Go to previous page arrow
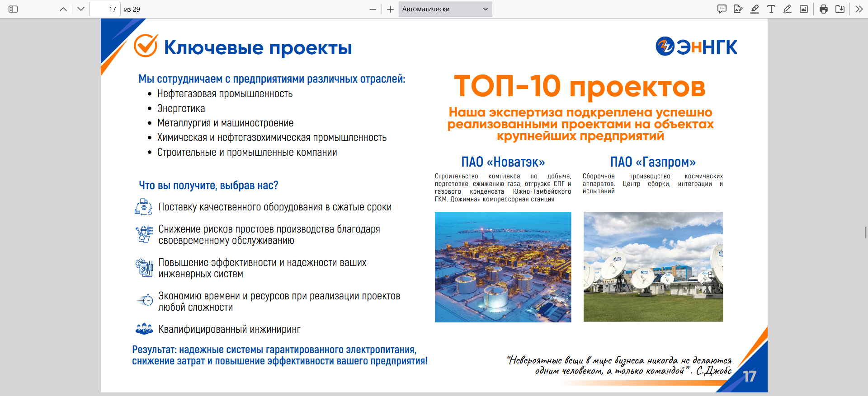 [x=63, y=9]
